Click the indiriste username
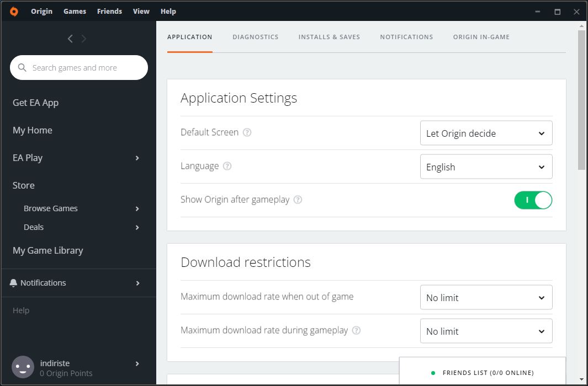588x386 pixels. pyautogui.click(x=55, y=363)
